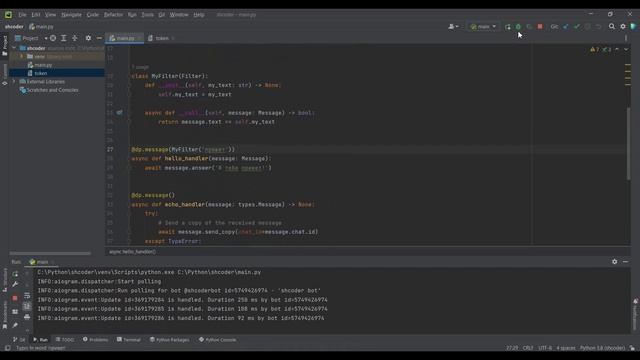Click the editor vertical scrollbar thumb
The height and width of the screenshot is (360, 640).
coord(628,143)
